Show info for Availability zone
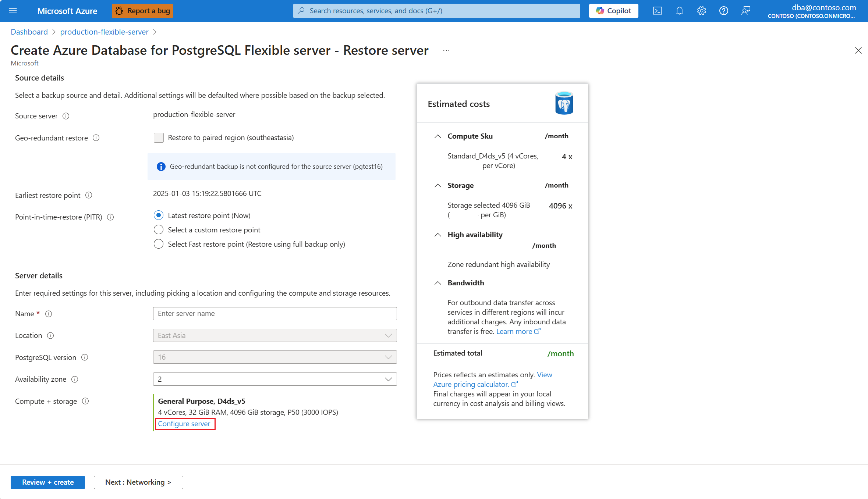 [x=75, y=379]
